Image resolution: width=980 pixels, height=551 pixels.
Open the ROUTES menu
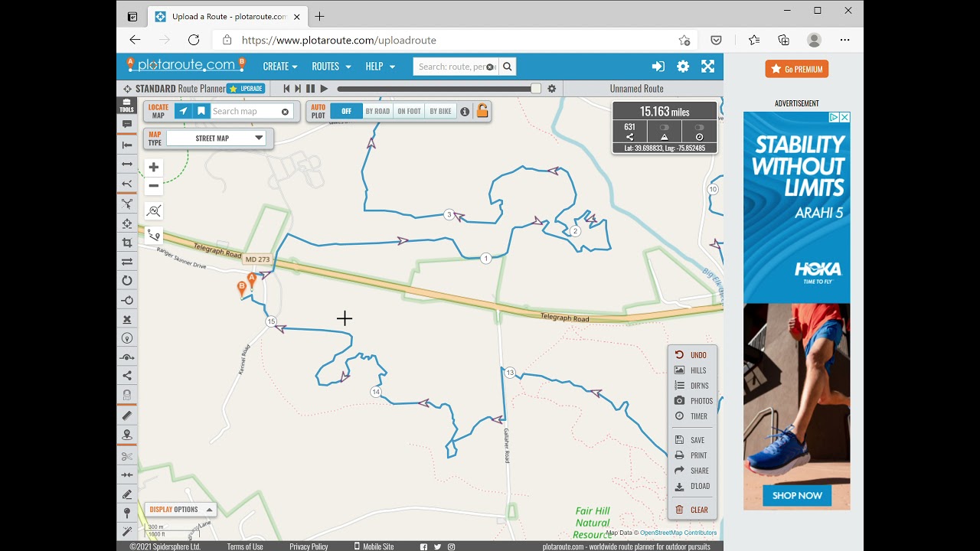click(332, 67)
